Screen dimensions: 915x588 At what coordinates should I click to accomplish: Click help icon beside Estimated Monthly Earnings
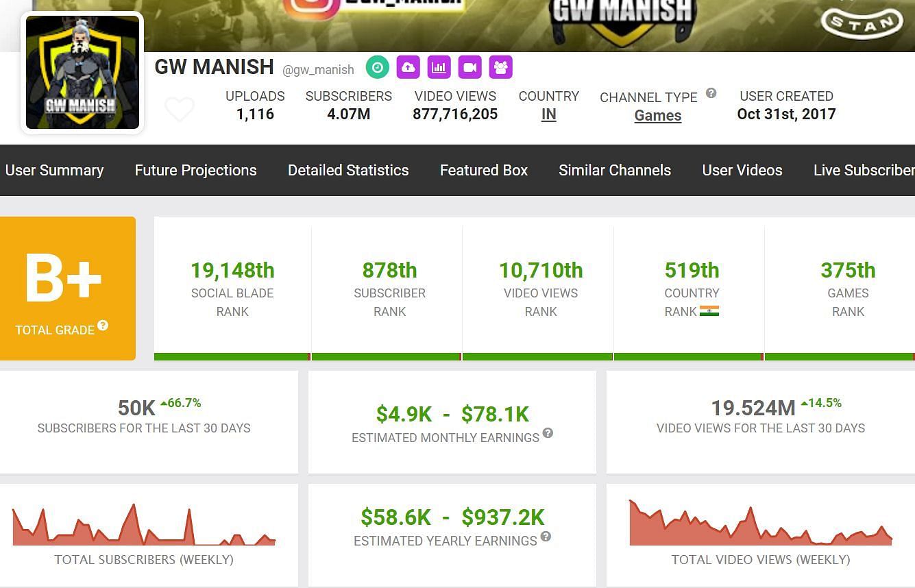(x=548, y=433)
